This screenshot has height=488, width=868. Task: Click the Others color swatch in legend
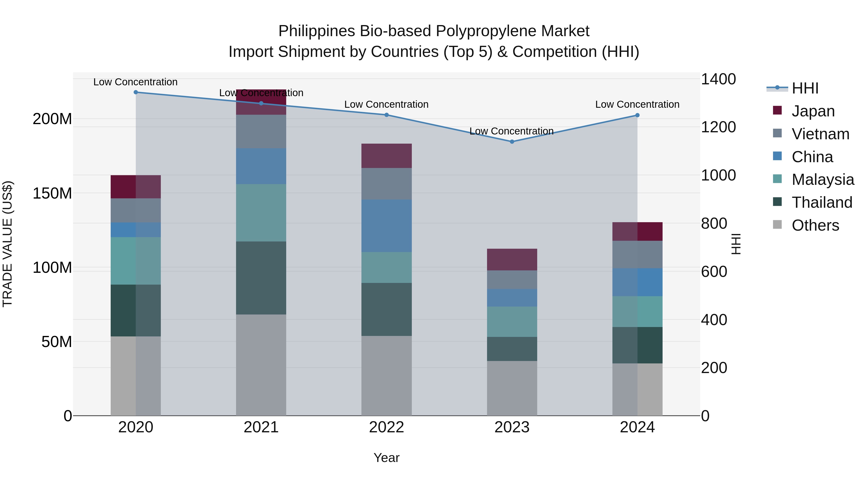click(777, 224)
